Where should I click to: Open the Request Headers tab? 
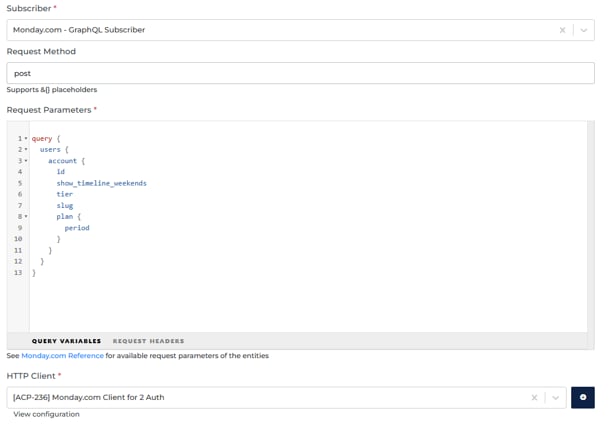pyautogui.click(x=148, y=341)
